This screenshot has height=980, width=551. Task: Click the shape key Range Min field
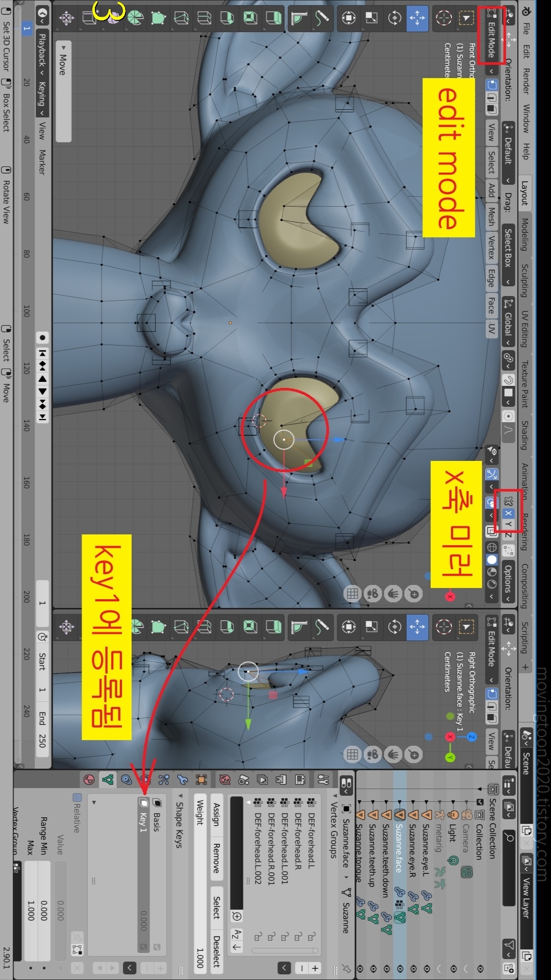click(x=44, y=911)
